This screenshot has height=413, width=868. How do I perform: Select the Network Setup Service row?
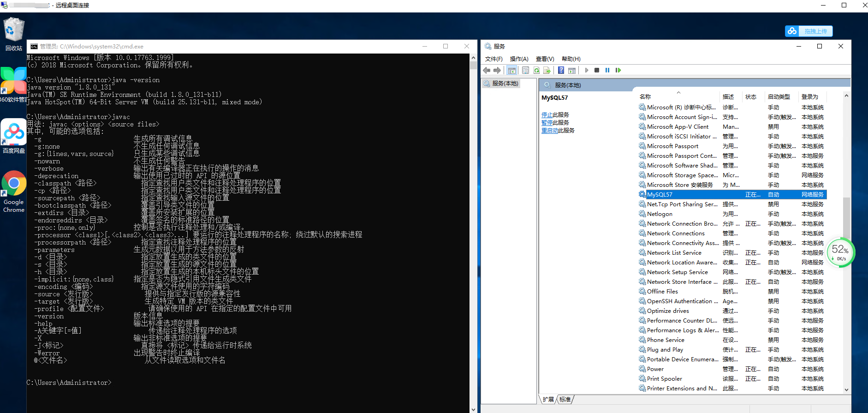click(732, 272)
